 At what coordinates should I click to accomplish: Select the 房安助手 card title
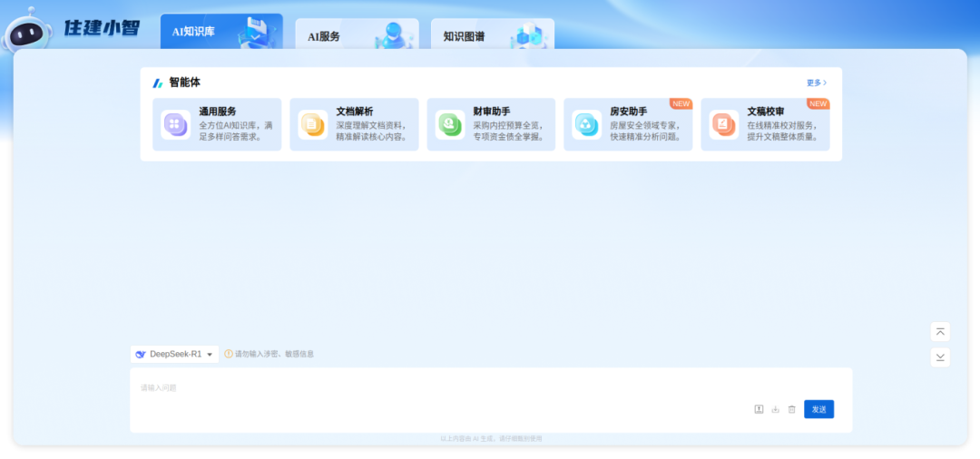point(628,112)
